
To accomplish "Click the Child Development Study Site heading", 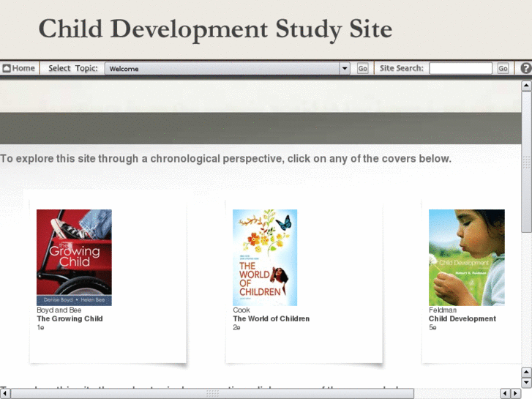I will click(215, 29).
